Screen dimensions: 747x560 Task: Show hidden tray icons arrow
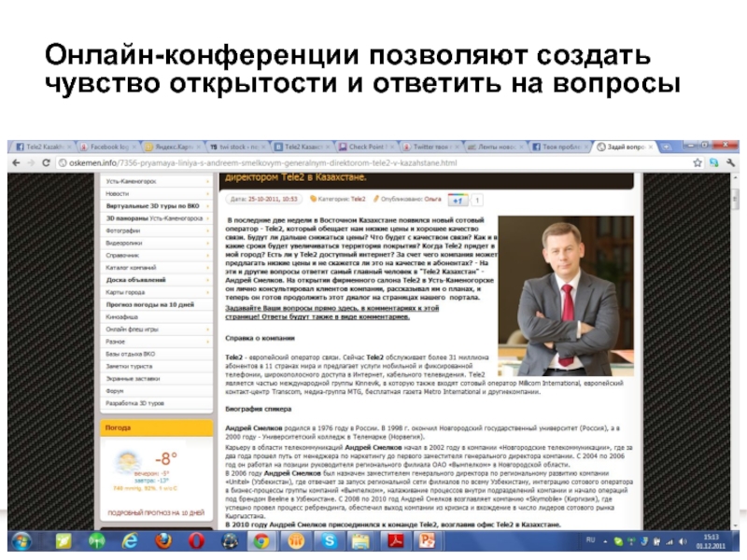[605, 541]
